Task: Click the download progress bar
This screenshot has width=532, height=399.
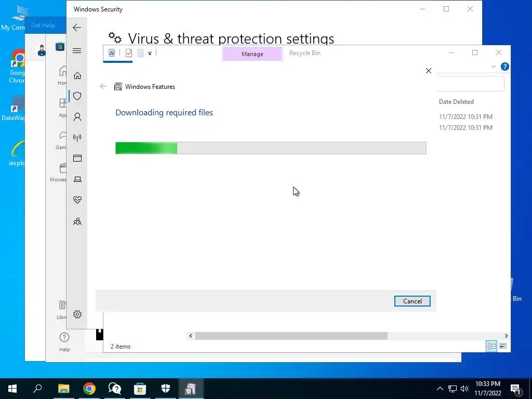Action: coord(271,148)
